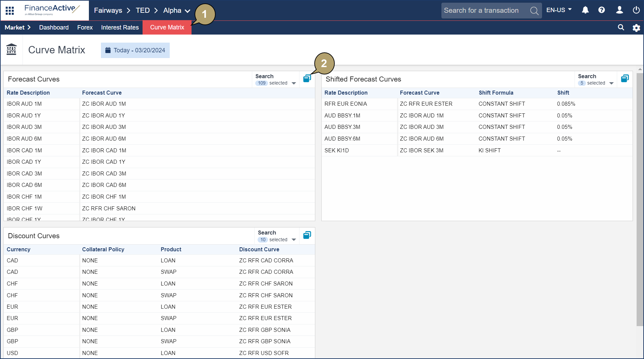Click the Shift column header
Viewport: 644px width, 359px height.
[563, 93]
